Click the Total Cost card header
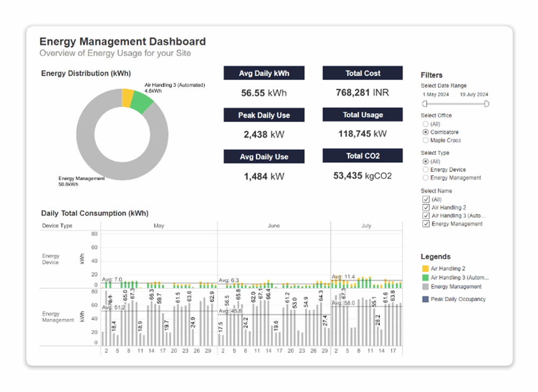This screenshot has height=392, width=538. pos(363,73)
